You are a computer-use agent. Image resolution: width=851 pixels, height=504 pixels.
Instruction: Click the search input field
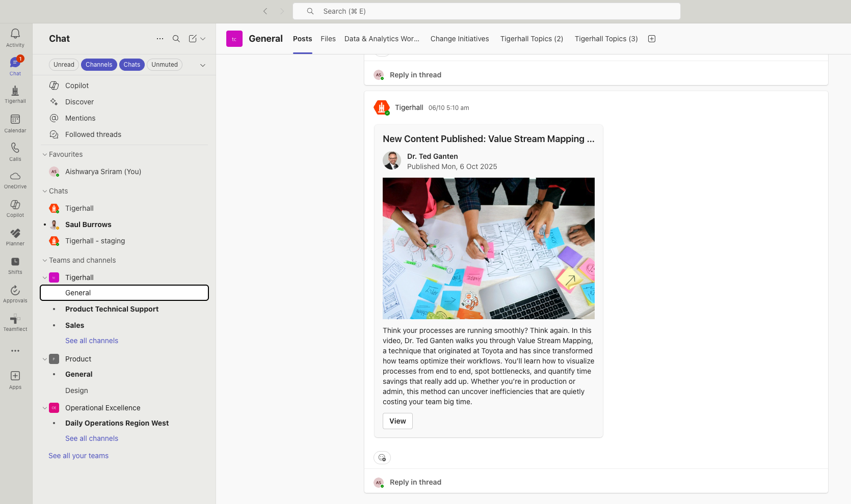487,11
